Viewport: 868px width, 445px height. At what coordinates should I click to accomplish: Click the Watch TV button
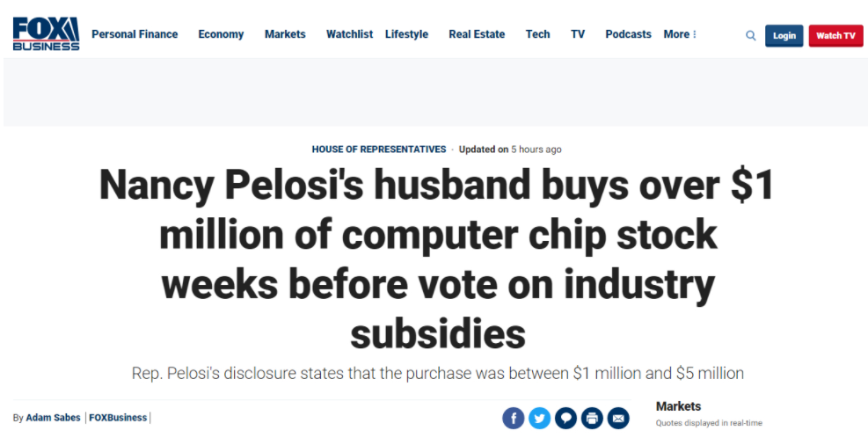pos(835,35)
